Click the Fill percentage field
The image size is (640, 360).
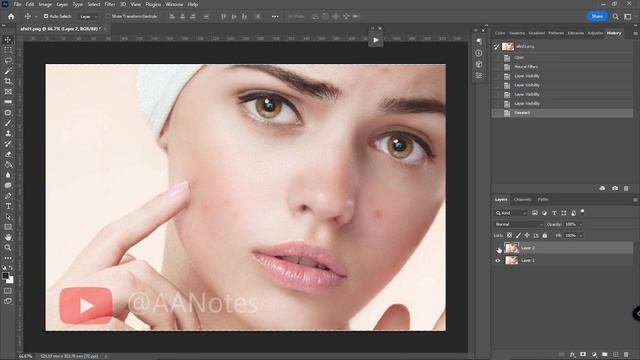click(x=571, y=236)
